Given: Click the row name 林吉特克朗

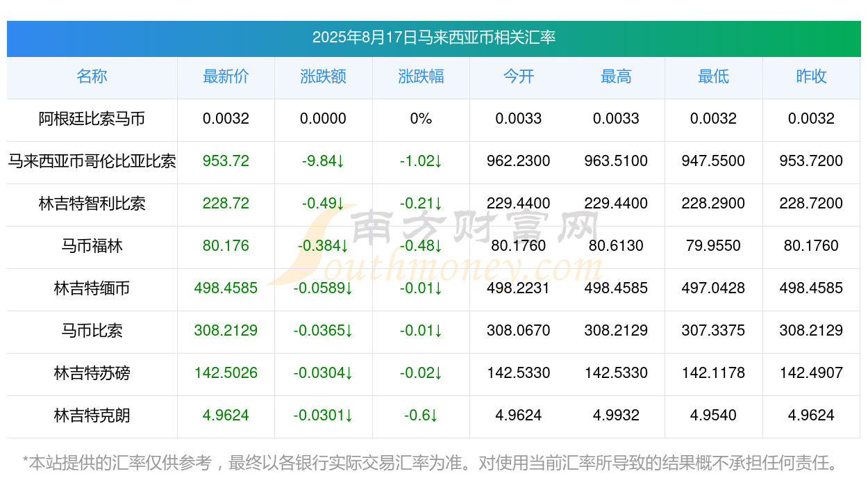Looking at the screenshot, I should [x=92, y=416].
